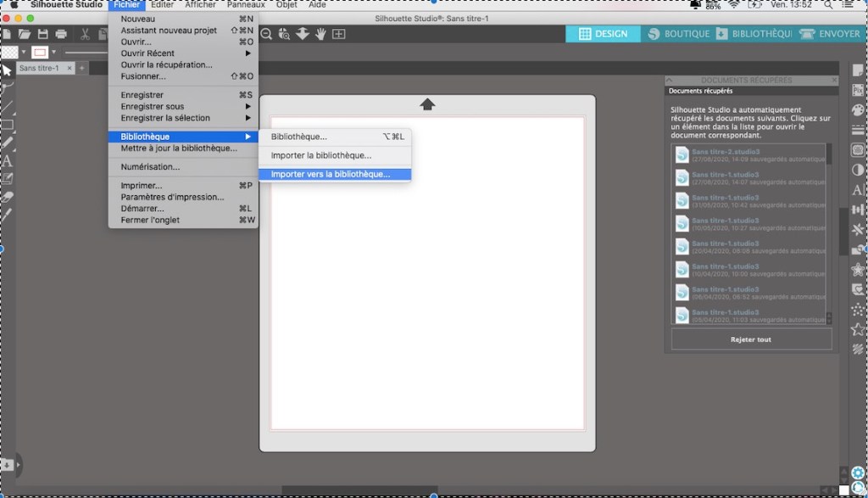This screenshot has width=868, height=498.
Task: Expand the fill color dropdown arrow
Action: [24, 53]
